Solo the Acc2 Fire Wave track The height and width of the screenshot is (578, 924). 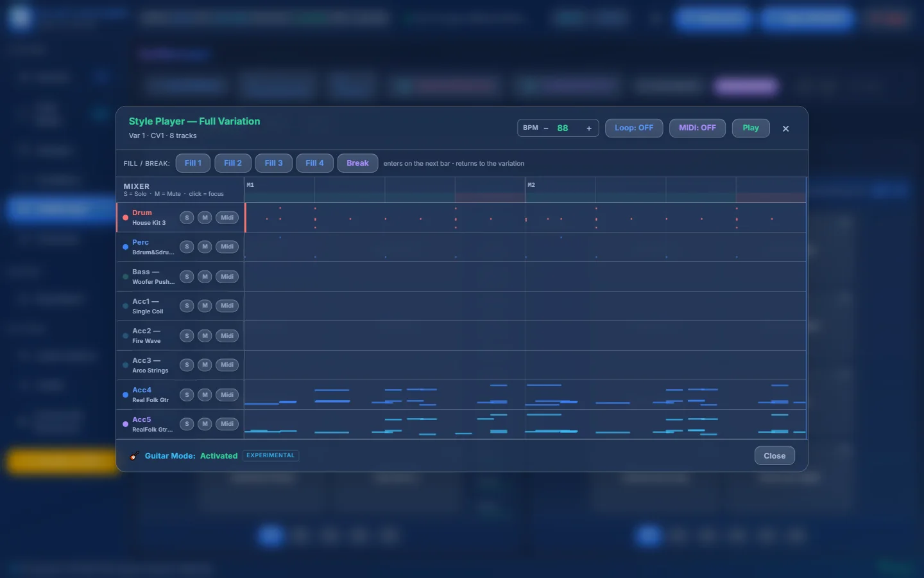(187, 336)
